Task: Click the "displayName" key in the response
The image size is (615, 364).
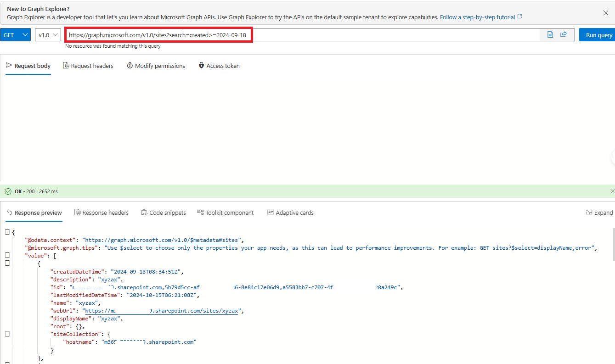Action: coord(71,319)
